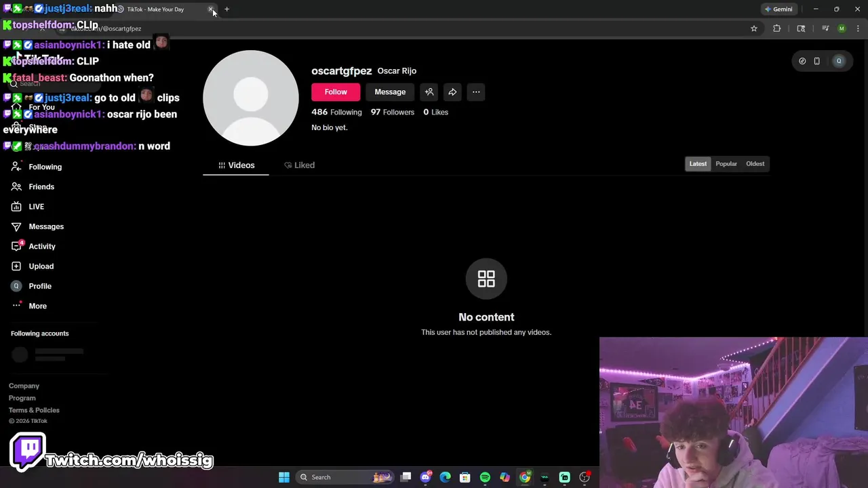Select the TikTok - Make Your Day tab

tap(155, 9)
